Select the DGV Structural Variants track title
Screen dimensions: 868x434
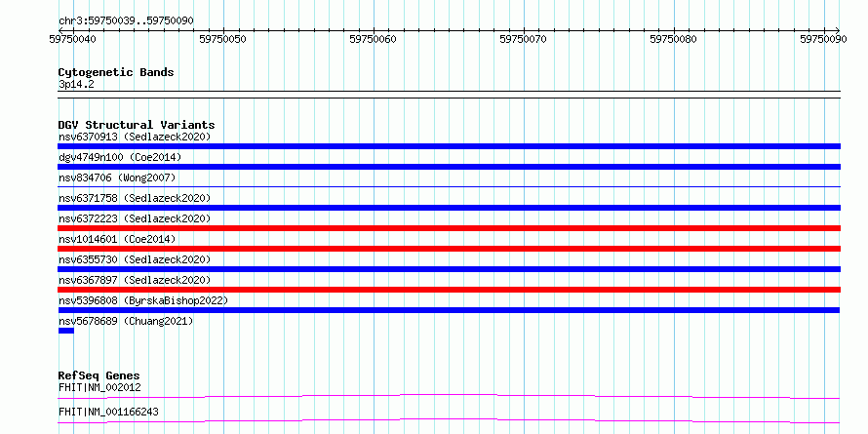[137, 125]
